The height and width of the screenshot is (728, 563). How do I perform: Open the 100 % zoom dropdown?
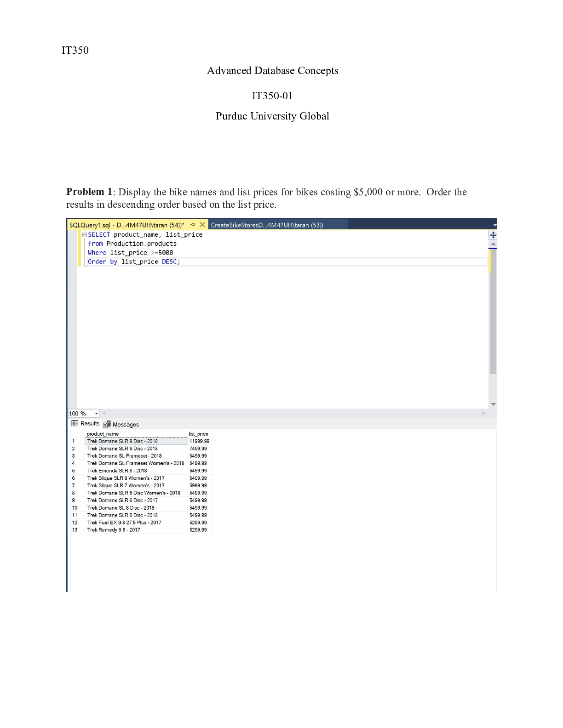pos(96,413)
